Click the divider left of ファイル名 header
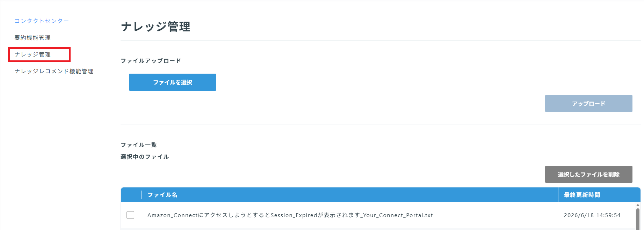Screen dimensions: 644x230 coord(142,195)
